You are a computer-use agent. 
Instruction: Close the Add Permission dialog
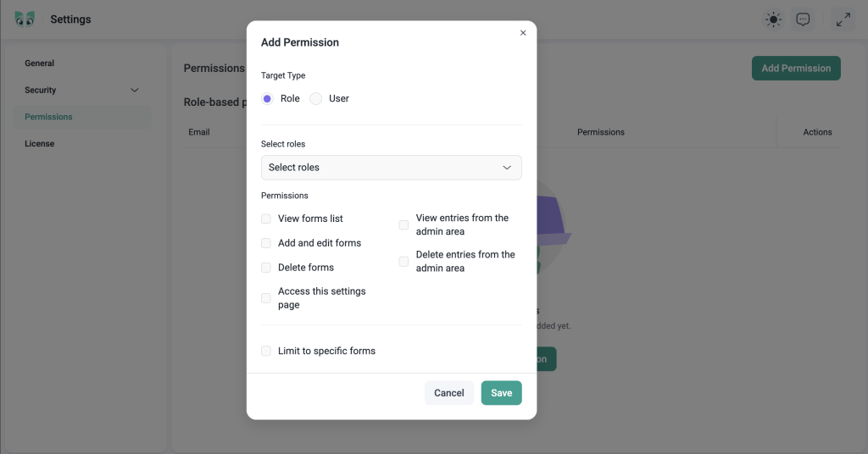(522, 33)
